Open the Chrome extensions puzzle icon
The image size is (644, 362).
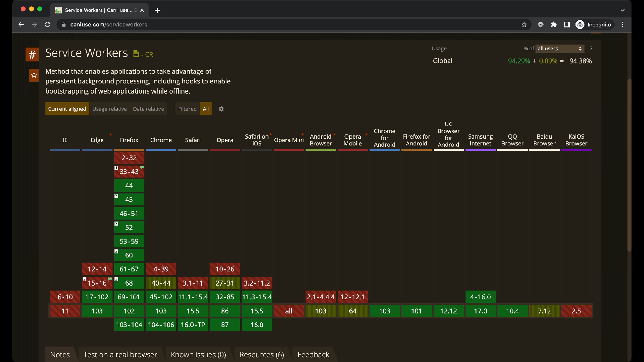click(x=553, y=24)
